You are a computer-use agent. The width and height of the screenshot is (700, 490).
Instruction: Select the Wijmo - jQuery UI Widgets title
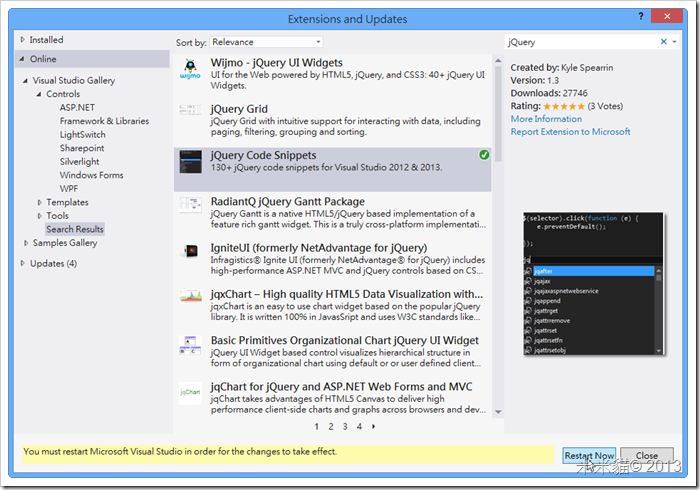pos(277,63)
